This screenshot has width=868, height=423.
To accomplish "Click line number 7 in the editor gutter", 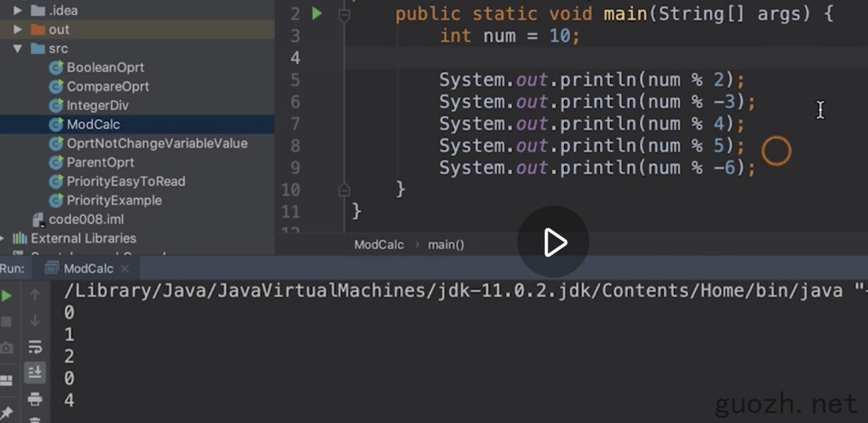I will click(295, 124).
